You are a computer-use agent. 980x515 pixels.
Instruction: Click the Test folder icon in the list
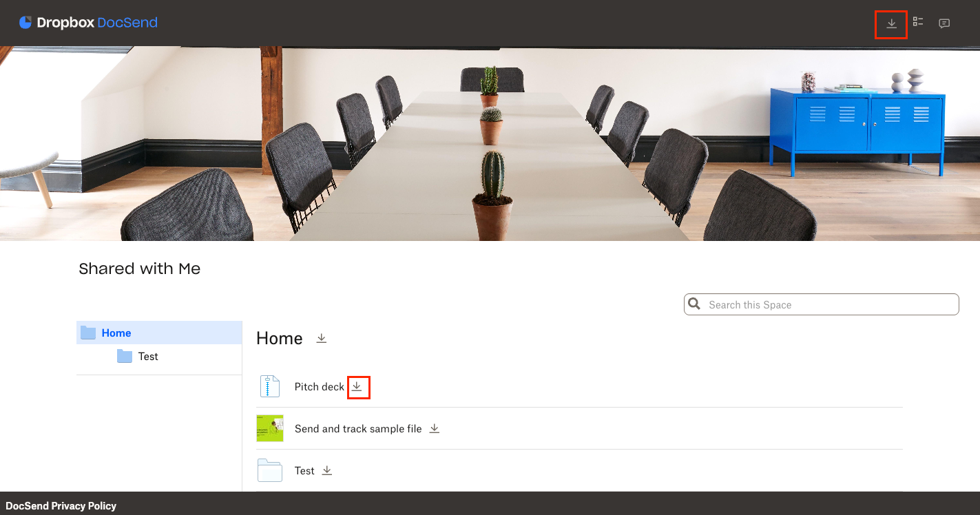270,470
